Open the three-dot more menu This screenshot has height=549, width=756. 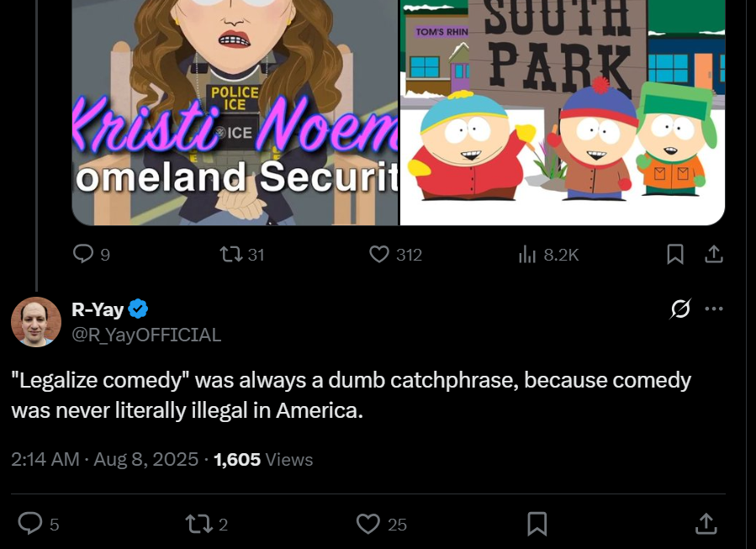pos(714,309)
